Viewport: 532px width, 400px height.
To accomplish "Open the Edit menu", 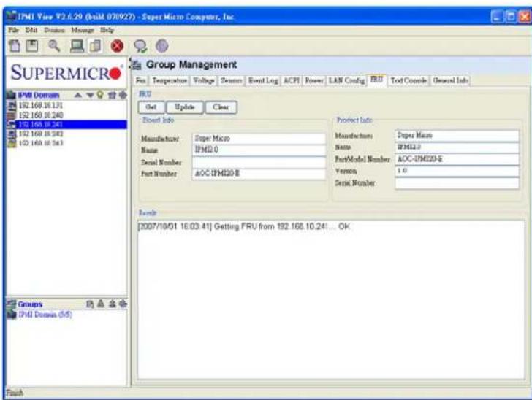I will (31, 30).
